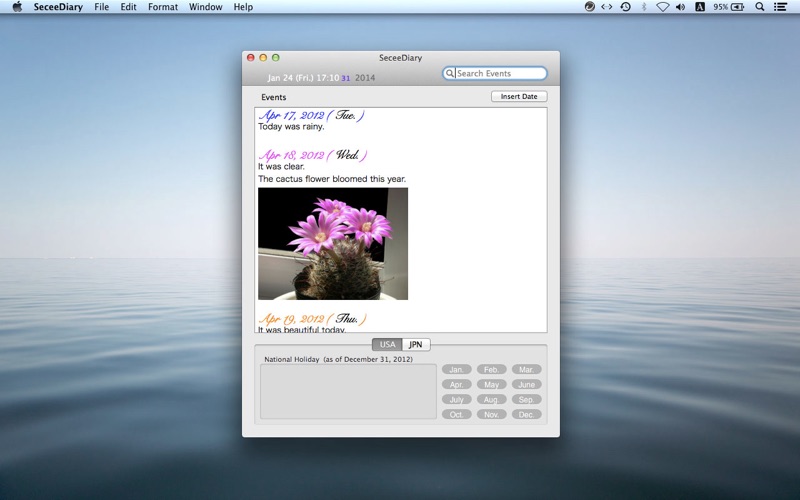Click the Dec. month button

[527, 415]
